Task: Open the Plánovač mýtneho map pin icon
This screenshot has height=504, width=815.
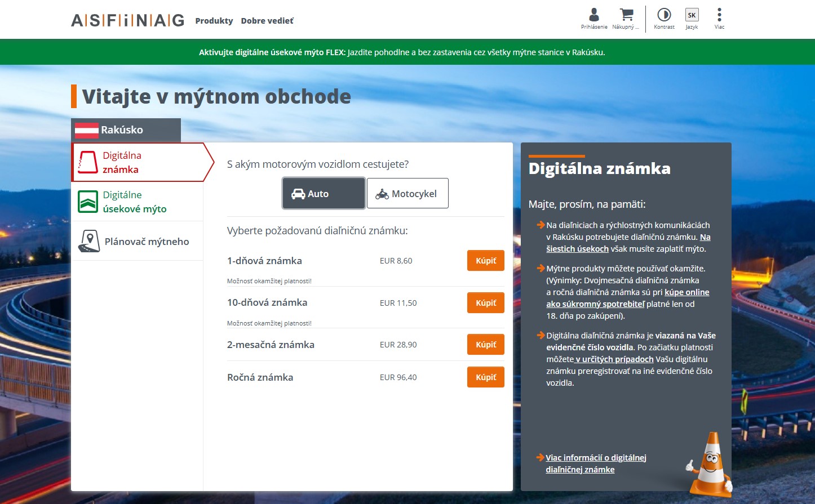Action: pos(88,240)
